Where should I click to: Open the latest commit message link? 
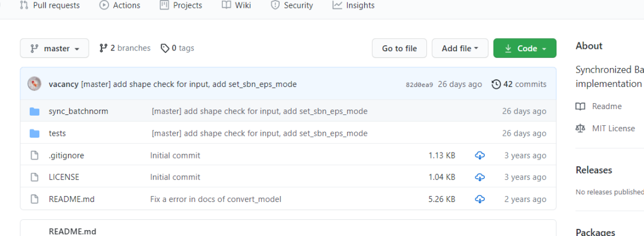click(189, 84)
